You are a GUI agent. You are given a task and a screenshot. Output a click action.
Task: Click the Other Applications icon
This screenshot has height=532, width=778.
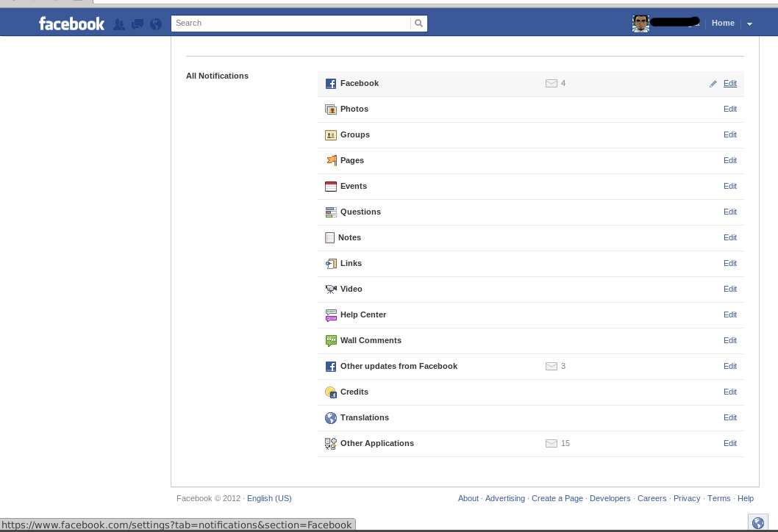[x=331, y=444]
